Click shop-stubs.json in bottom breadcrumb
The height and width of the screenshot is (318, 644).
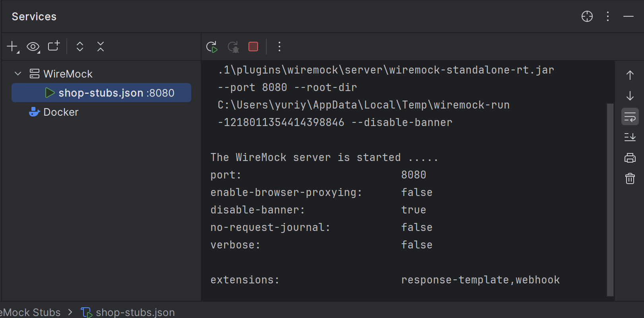(x=135, y=312)
